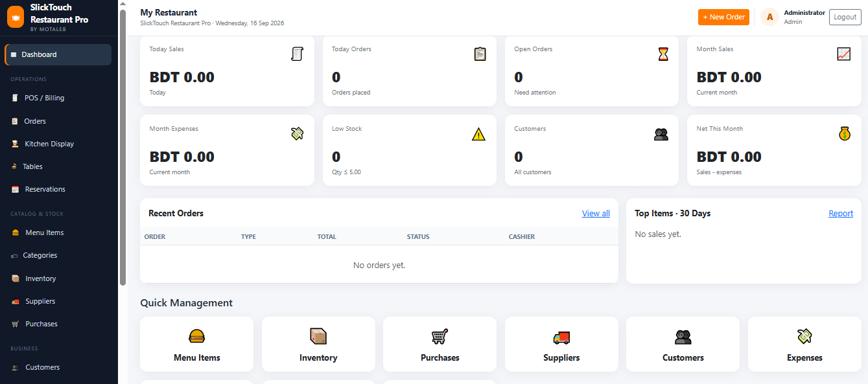
Task: Click the TYPE column header
Action: [x=248, y=236]
